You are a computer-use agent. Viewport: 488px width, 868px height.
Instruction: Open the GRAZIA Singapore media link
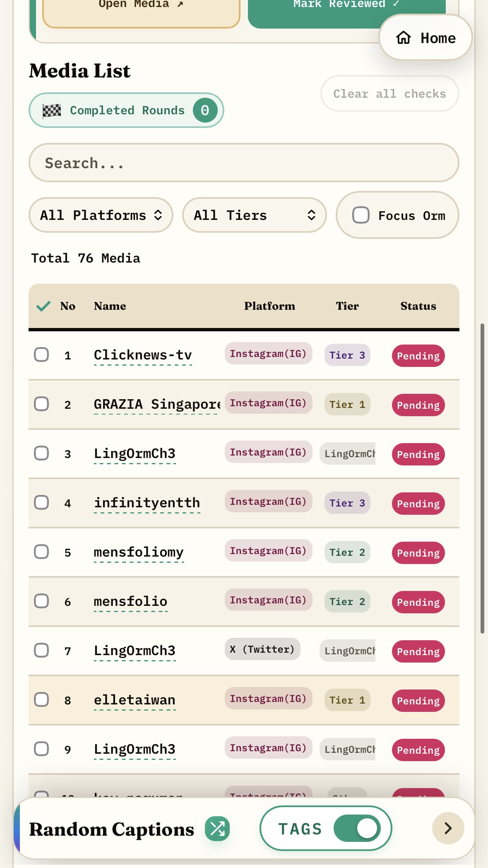click(157, 404)
